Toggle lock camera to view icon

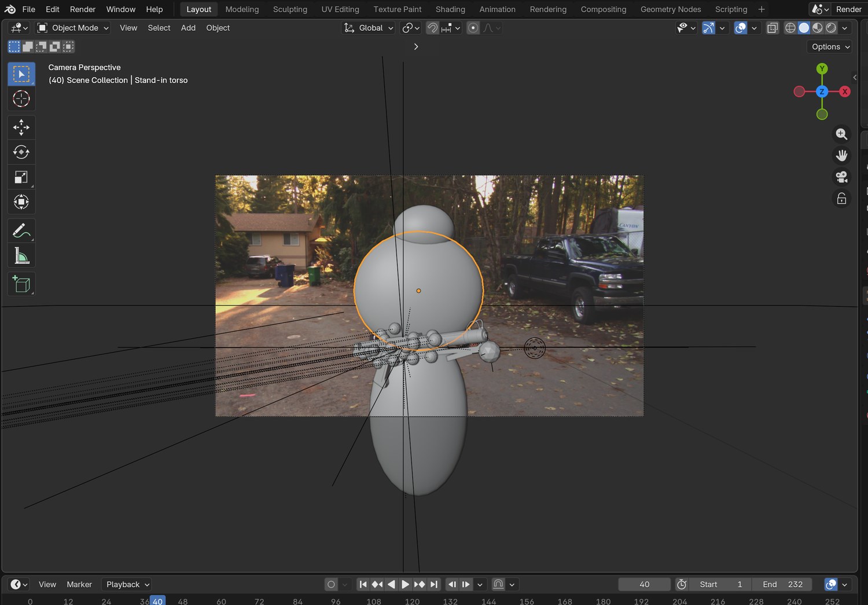[841, 199]
